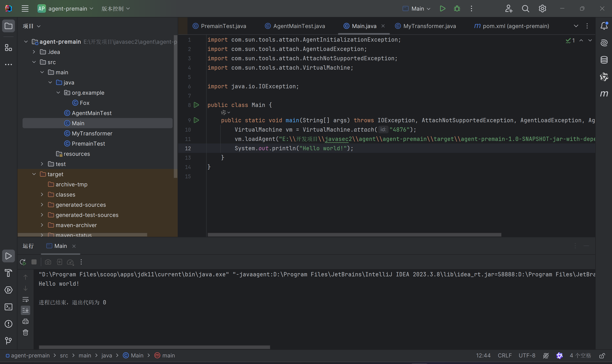This screenshot has width=612, height=364.
Task: Click the Notifications bell icon
Action: click(x=604, y=26)
